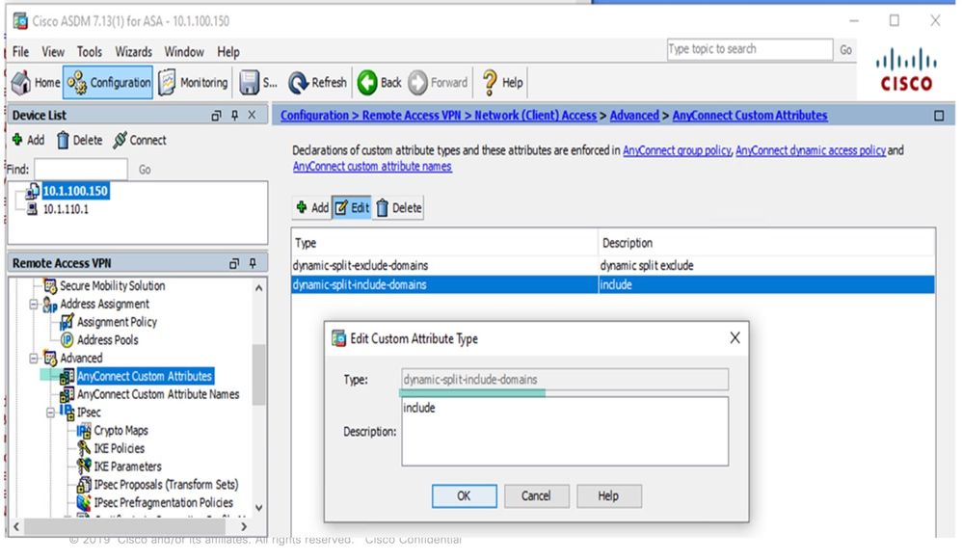Image resolution: width=962 pixels, height=560 pixels.
Task: Pin the Remote Access VPN panel
Action: pos(253,263)
